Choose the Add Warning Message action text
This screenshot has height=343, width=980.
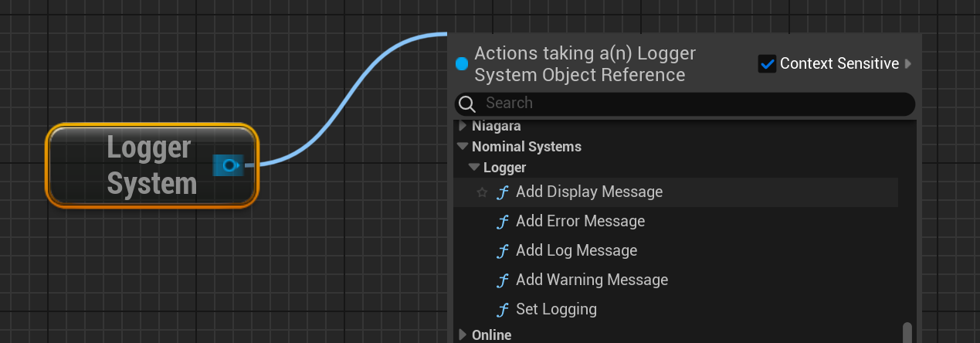(592, 280)
